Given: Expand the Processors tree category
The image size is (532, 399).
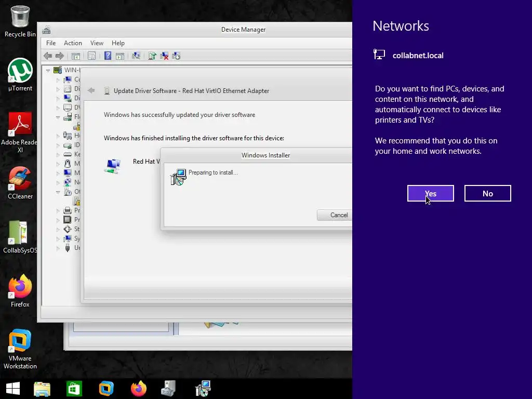Looking at the screenshot, I should 58,220.
